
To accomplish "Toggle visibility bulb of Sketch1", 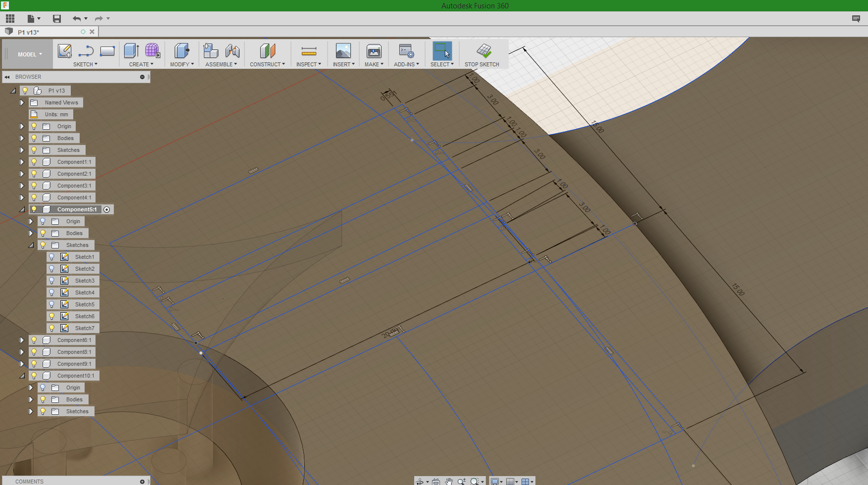I will click(51, 257).
